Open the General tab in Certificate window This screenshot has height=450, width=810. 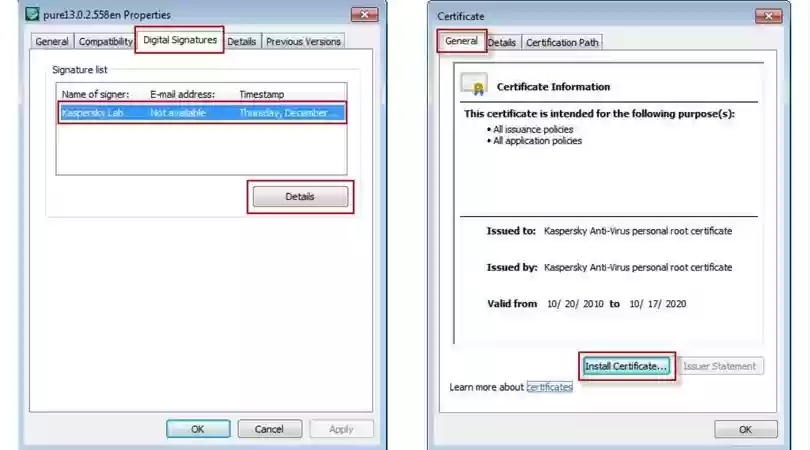(x=461, y=41)
